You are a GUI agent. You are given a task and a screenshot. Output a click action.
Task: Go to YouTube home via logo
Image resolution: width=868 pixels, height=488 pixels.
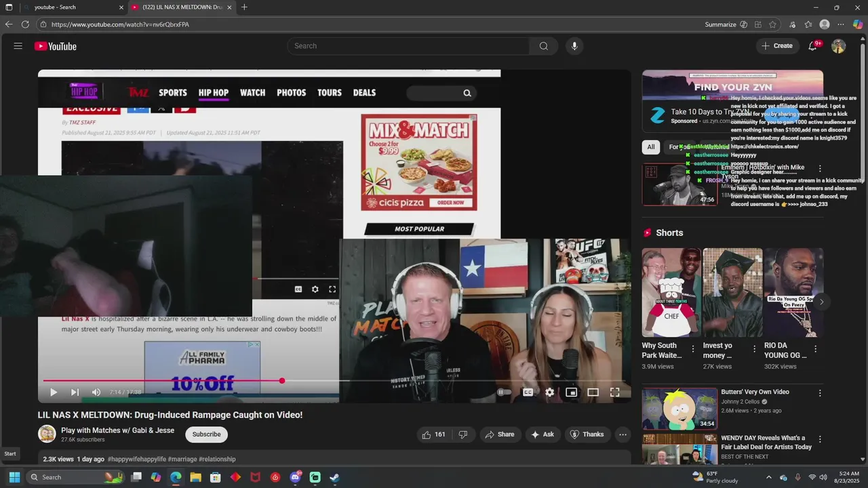56,46
